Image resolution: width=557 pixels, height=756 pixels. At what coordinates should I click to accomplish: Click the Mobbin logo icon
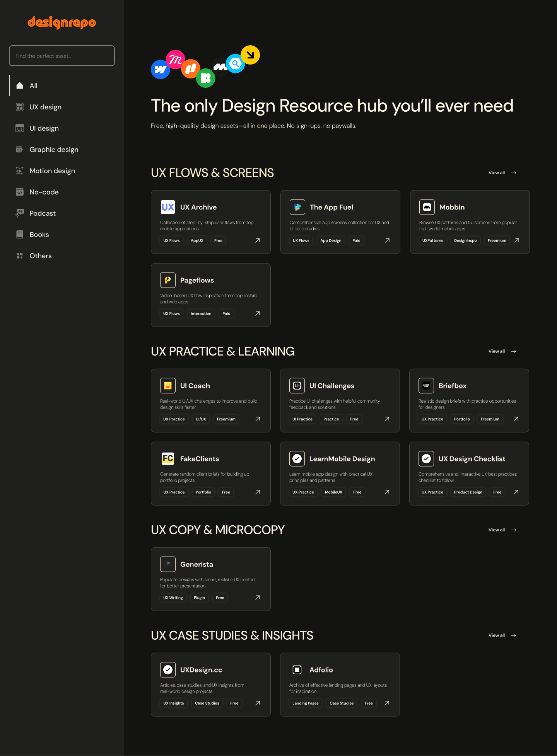point(427,207)
